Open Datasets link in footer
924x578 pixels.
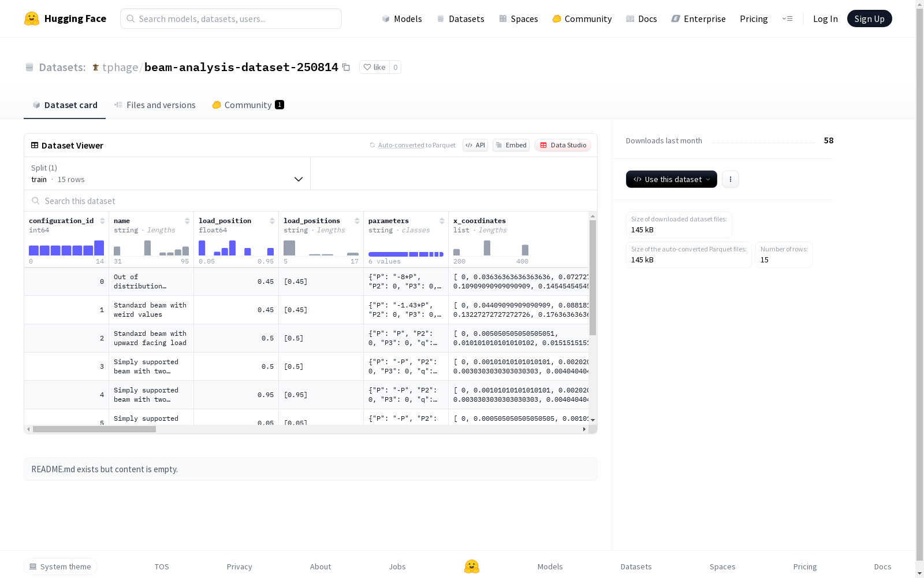(x=636, y=566)
